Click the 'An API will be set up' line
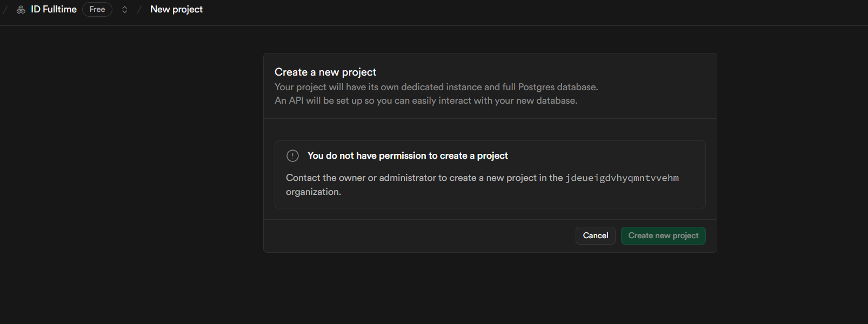 click(425, 101)
